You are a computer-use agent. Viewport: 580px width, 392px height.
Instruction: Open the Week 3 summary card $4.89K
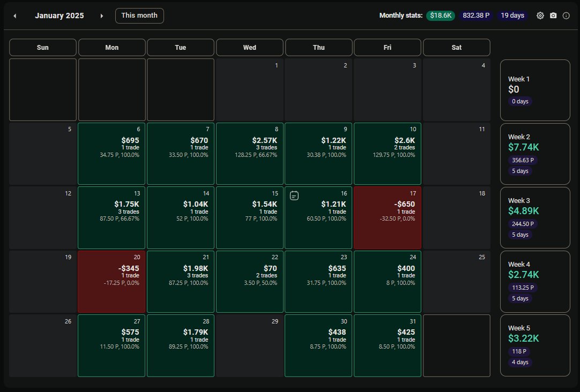pos(535,217)
